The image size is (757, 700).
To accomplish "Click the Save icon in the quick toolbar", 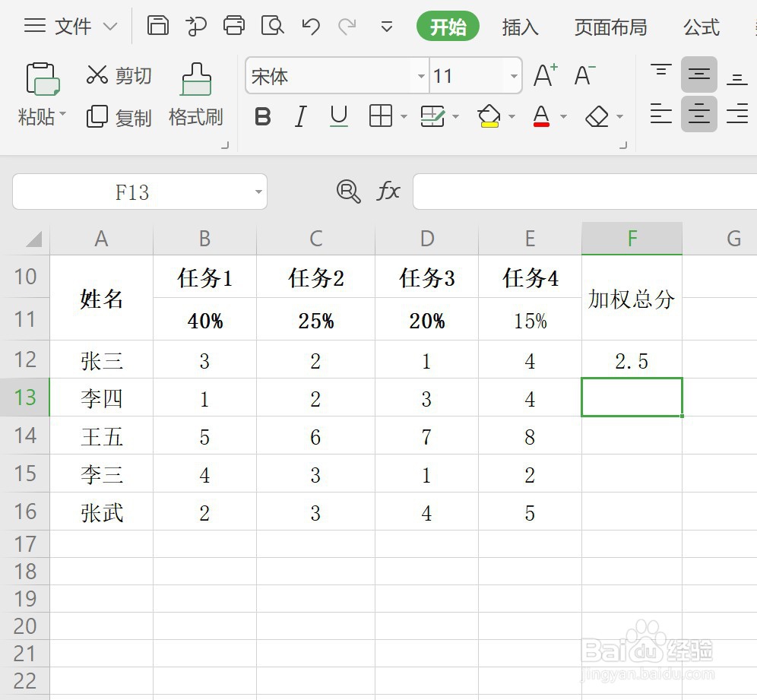I will tap(158, 25).
